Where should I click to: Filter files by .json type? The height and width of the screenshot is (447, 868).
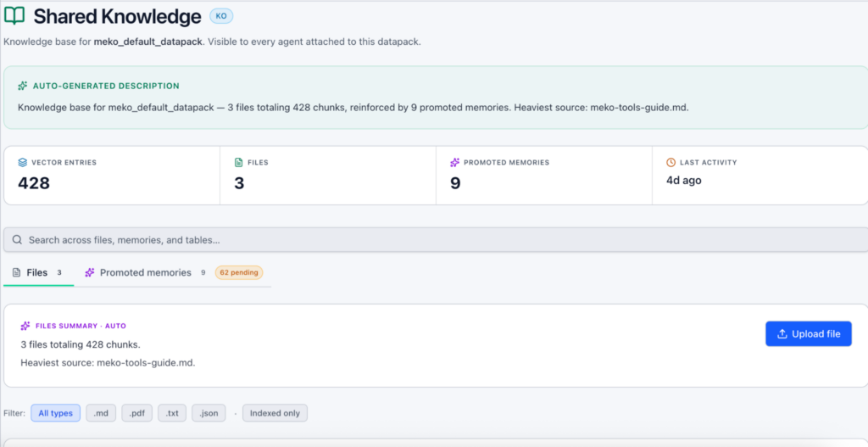(x=209, y=413)
